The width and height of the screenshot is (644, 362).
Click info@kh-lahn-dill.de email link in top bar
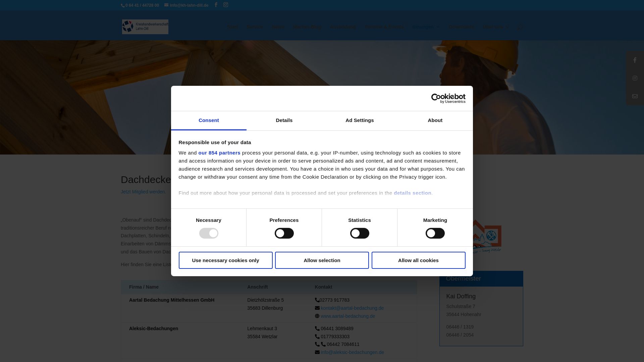tap(189, 5)
